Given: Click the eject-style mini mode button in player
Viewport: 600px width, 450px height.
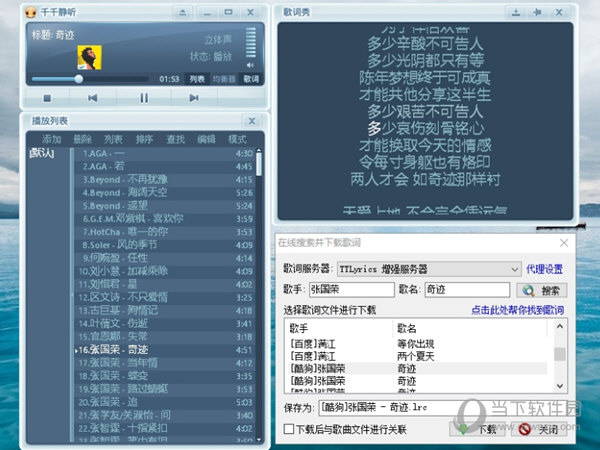Looking at the screenshot, I should (183, 13).
